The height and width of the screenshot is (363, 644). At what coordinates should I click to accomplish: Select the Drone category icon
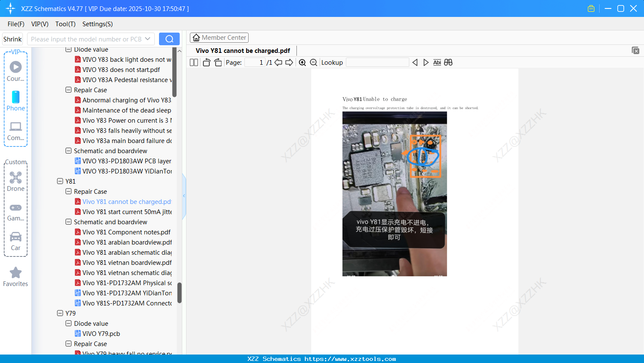pos(16,181)
